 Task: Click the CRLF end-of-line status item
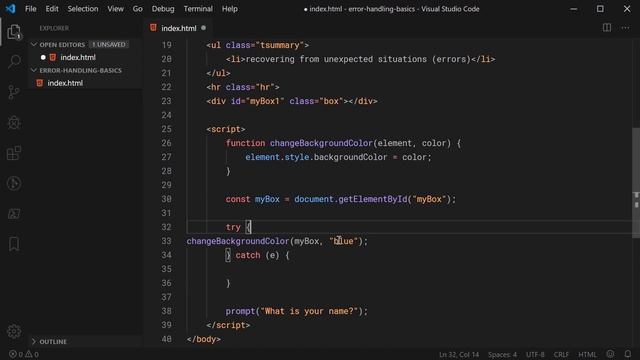[561, 354]
